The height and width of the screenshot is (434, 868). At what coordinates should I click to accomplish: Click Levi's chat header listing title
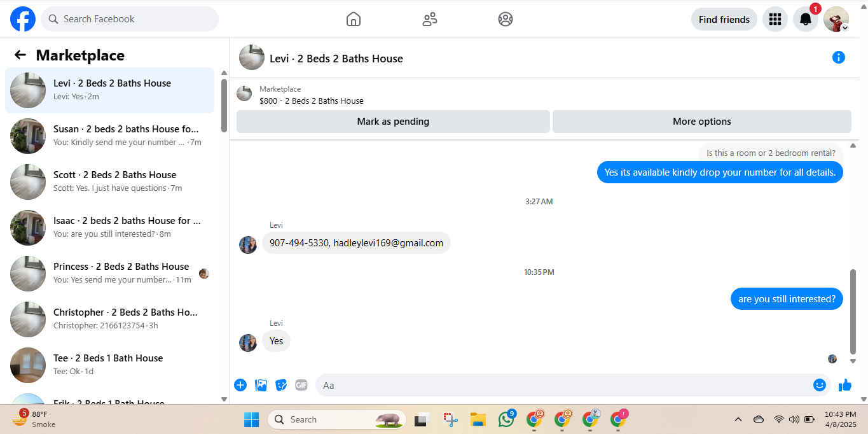(x=336, y=59)
